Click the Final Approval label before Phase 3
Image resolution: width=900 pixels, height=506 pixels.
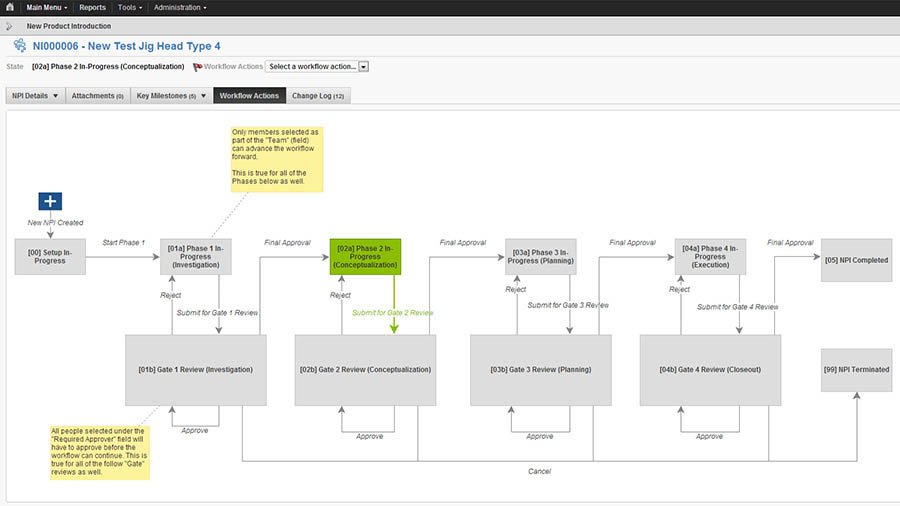tap(463, 243)
